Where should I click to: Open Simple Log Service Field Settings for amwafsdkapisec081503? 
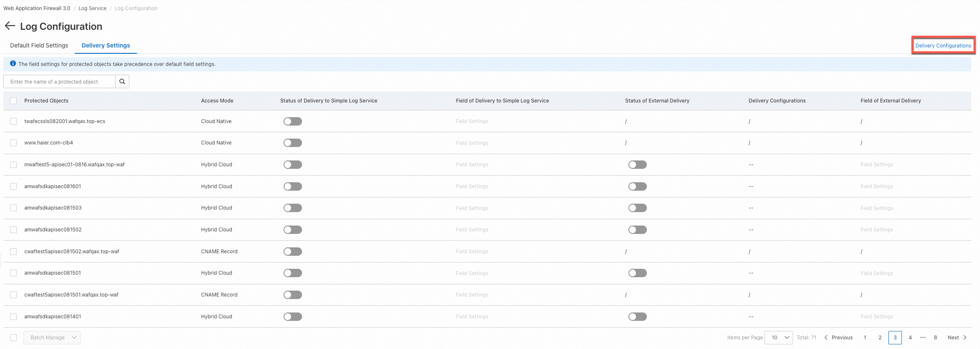[x=472, y=208]
